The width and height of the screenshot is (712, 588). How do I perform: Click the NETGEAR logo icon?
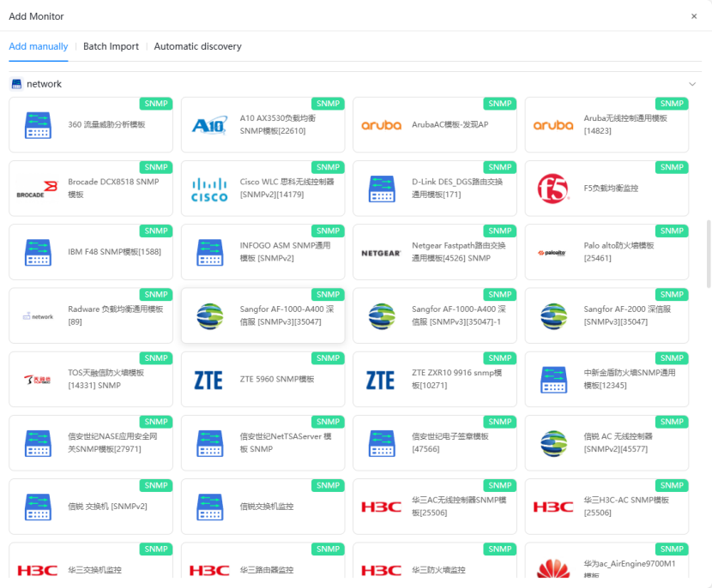[x=381, y=253]
